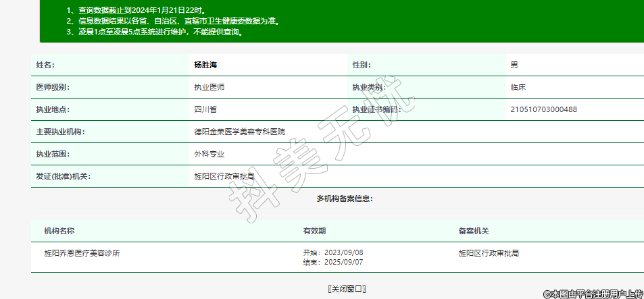The image size is (644, 299).
Task: Select the 执业医师 level value
Action: [209, 88]
